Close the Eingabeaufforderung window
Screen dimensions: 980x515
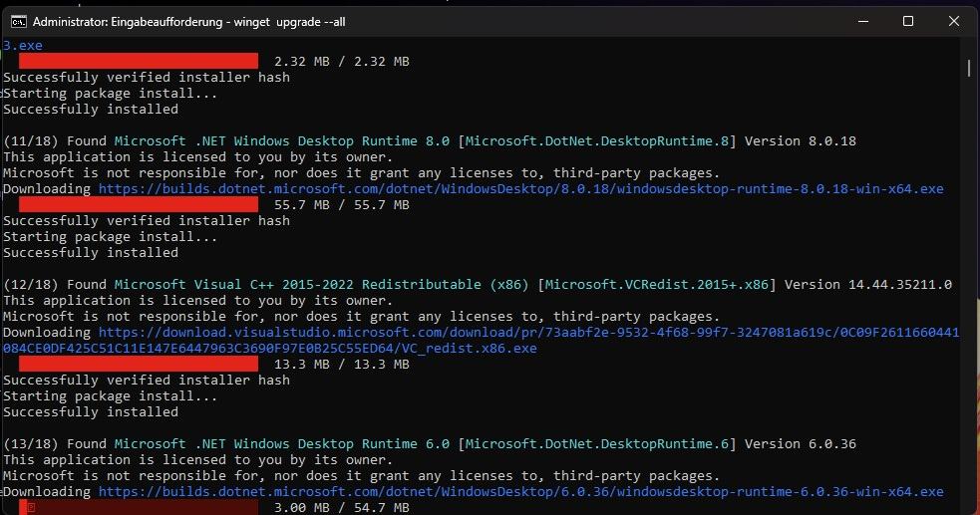pyautogui.click(x=954, y=21)
